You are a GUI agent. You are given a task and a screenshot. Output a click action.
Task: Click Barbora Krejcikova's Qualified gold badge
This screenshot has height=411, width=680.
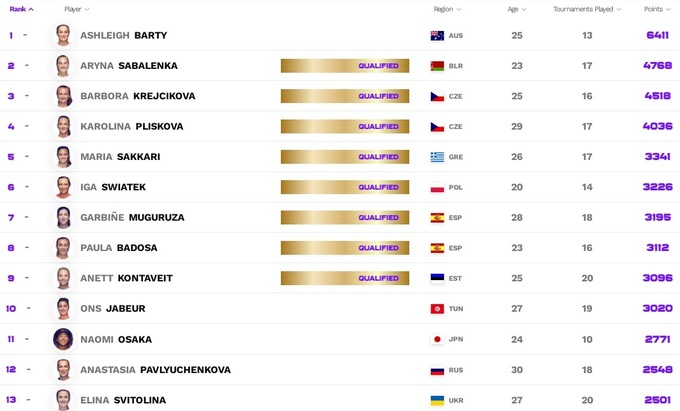[x=344, y=96]
